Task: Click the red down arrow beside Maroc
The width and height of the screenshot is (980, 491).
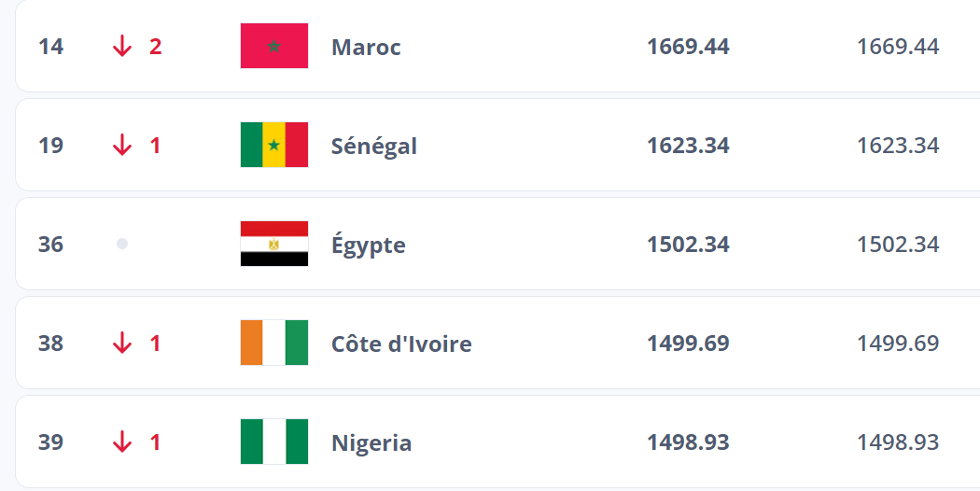Action: point(122,47)
